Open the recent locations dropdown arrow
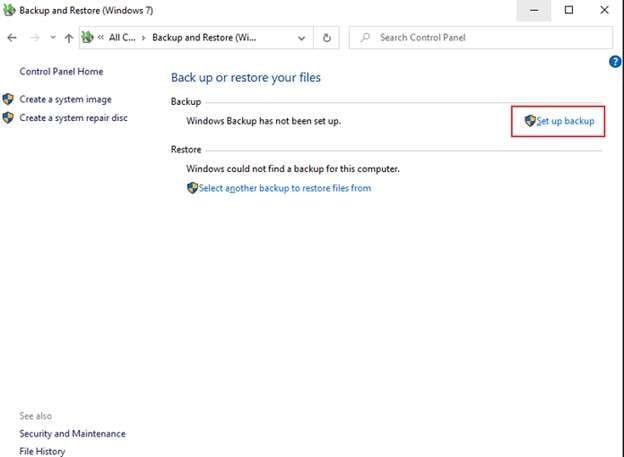The image size is (624, 457). coord(53,37)
